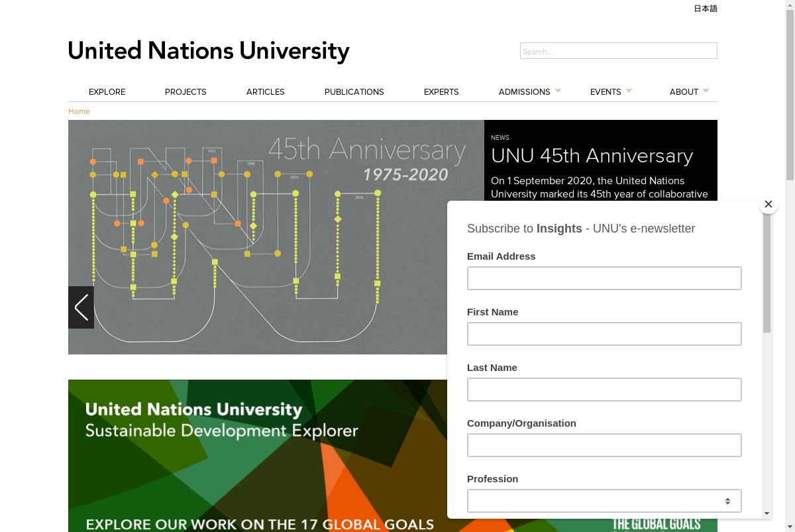Click the page vertical scrollbar thumb
This screenshot has width=795, height=532.
tap(790, 94)
